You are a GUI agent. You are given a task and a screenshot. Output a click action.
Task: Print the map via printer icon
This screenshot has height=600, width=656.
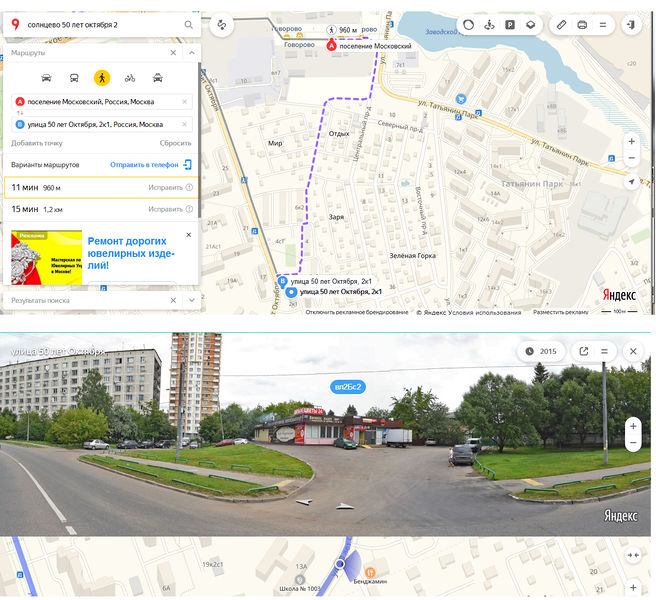582,24
